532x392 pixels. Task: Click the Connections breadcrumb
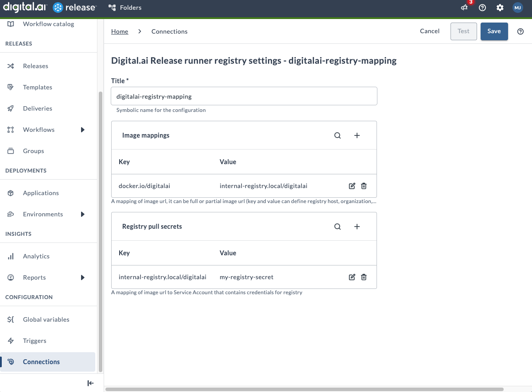click(169, 31)
